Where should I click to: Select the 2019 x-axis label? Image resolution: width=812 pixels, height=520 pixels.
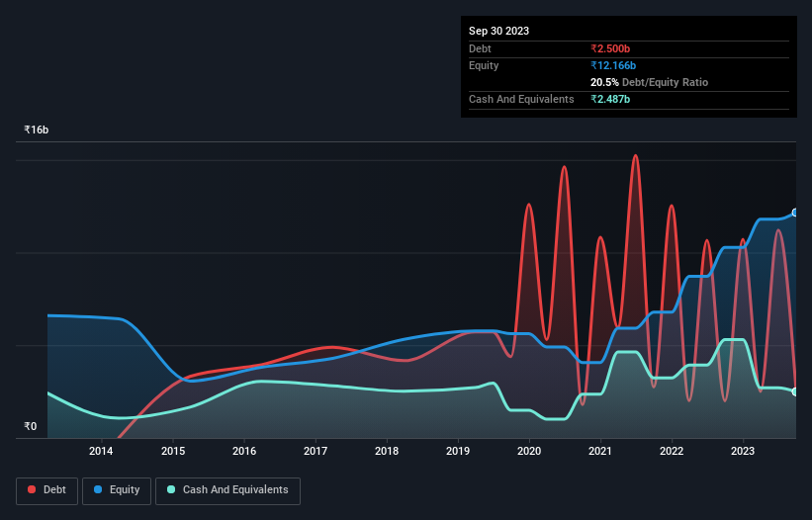point(458,451)
